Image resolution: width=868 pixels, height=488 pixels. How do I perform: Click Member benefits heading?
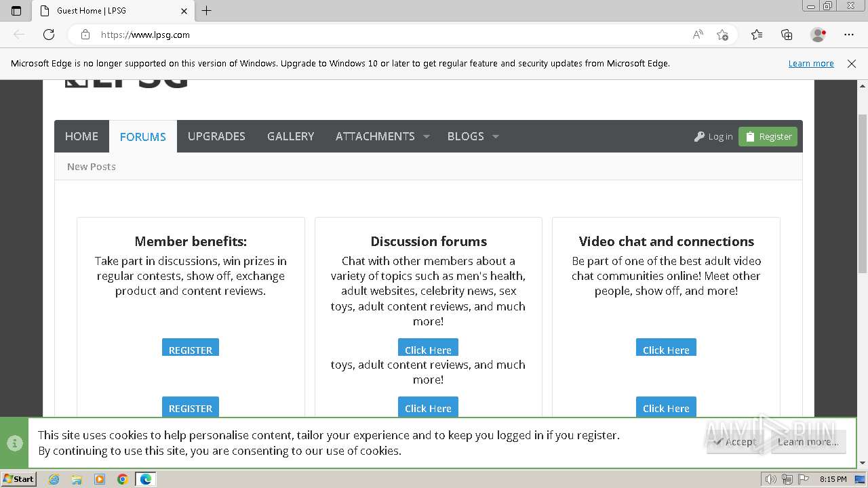coord(191,241)
